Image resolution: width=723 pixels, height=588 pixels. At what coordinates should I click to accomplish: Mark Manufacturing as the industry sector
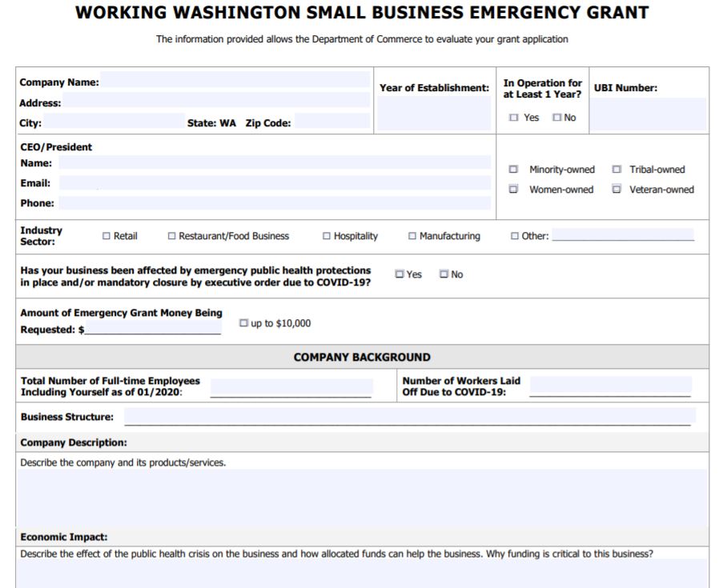[x=412, y=236]
